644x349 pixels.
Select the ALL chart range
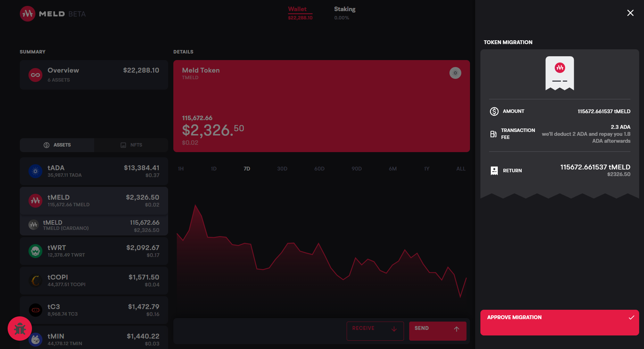pos(461,169)
